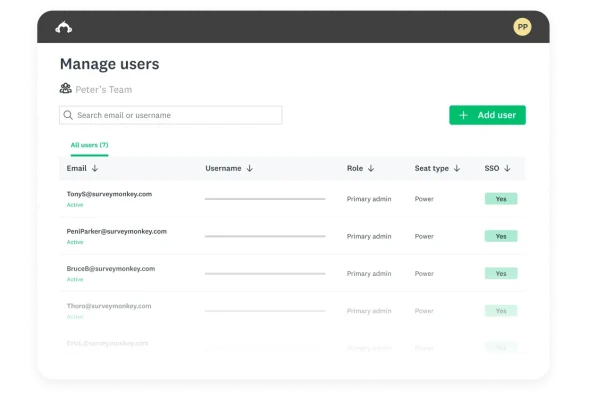Open PeniParker@surveymonkey.com user row
The height and width of the screenshot is (400, 604).
[292, 236]
